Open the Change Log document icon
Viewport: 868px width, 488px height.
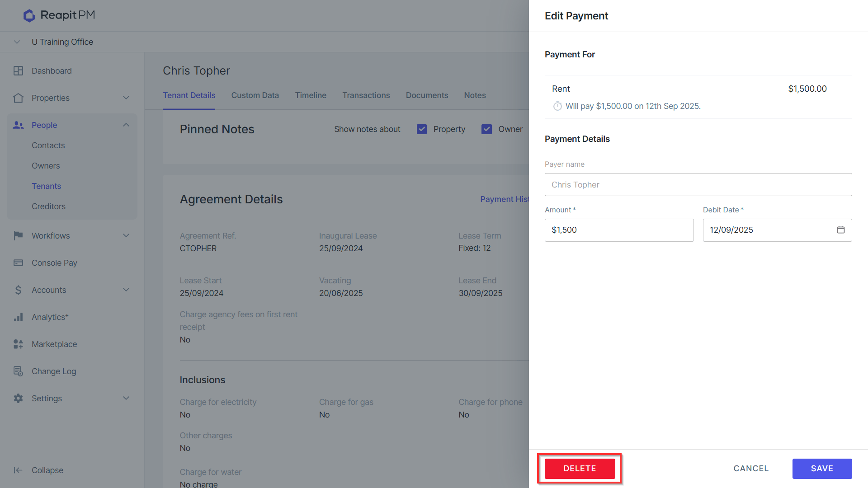(19, 371)
